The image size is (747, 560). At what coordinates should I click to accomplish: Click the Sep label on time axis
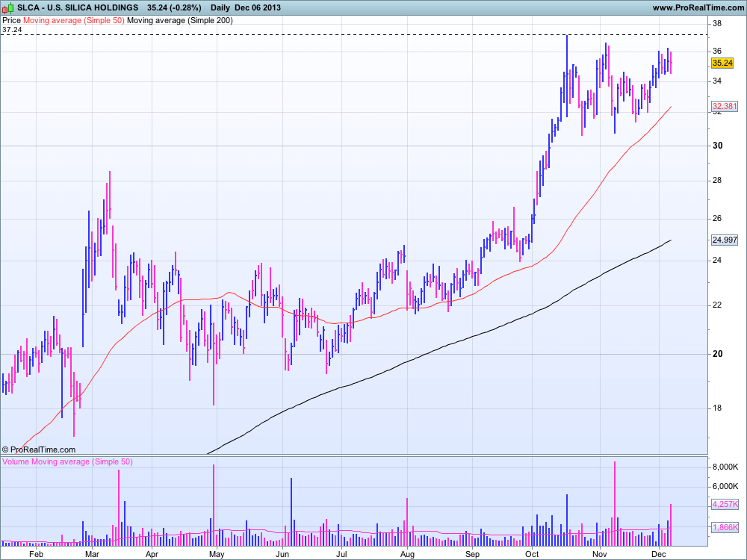[x=472, y=554]
